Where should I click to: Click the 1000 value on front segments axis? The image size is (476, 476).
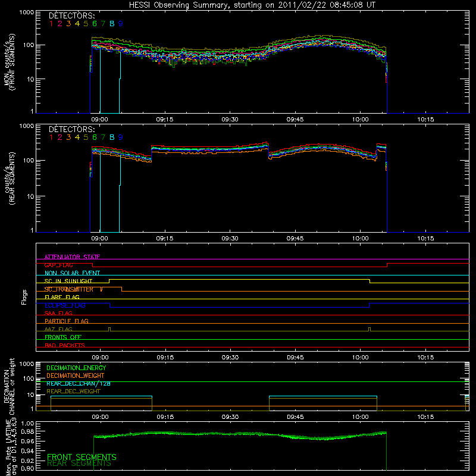click(x=27, y=12)
